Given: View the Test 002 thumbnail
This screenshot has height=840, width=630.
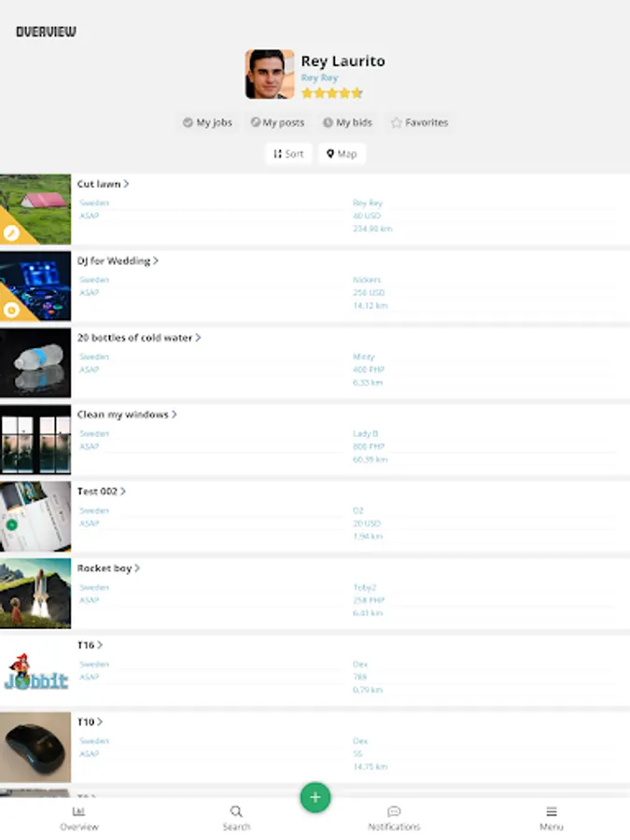Looking at the screenshot, I should [x=35, y=516].
